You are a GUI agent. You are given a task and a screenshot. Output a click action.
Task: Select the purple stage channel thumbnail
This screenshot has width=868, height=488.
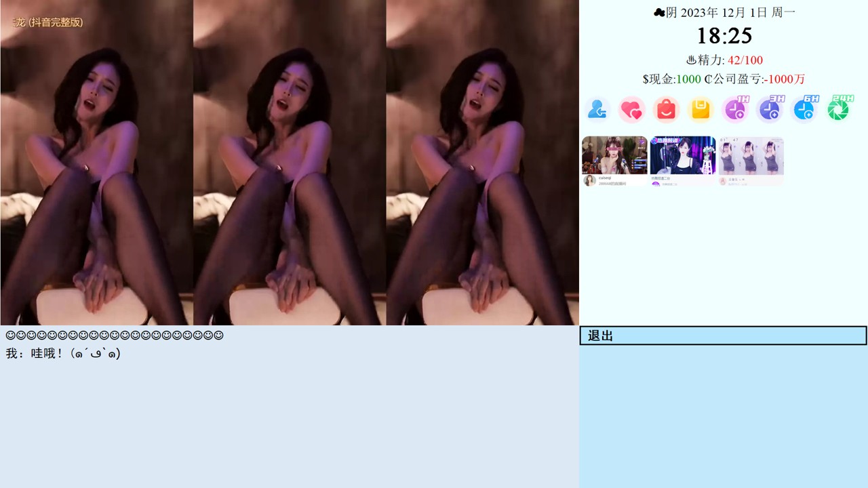[x=683, y=161]
